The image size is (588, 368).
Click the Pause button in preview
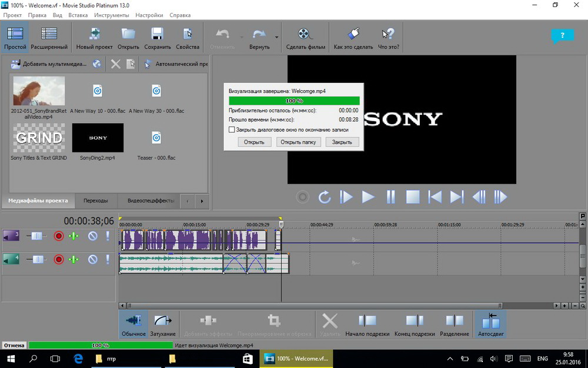point(390,197)
